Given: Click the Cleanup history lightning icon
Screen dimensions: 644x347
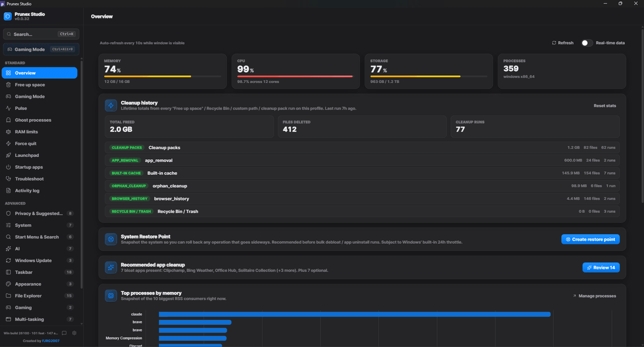Looking at the screenshot, I should (x=111, y=106).
